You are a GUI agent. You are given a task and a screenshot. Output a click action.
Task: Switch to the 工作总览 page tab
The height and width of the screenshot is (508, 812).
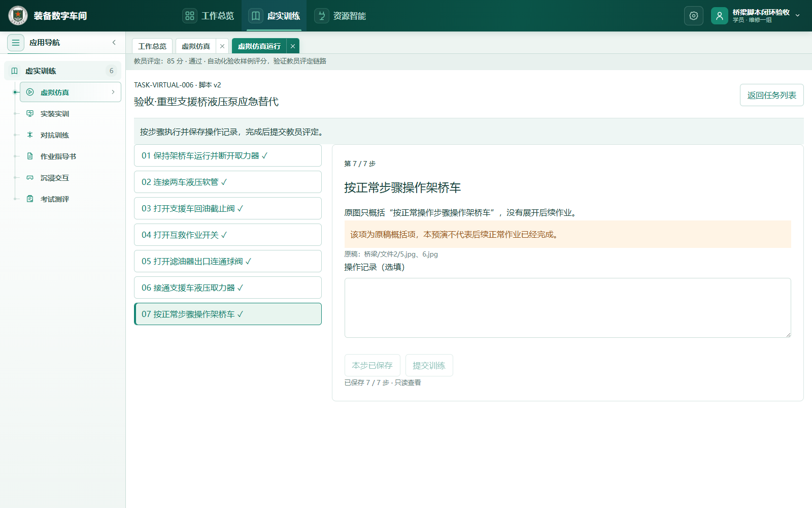(152, 46)
